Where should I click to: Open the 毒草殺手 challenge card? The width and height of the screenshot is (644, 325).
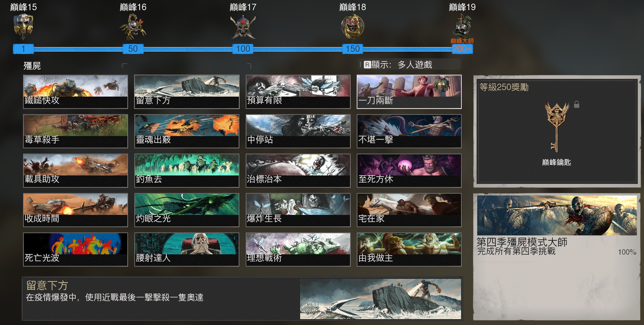click(x=76, y=131)
